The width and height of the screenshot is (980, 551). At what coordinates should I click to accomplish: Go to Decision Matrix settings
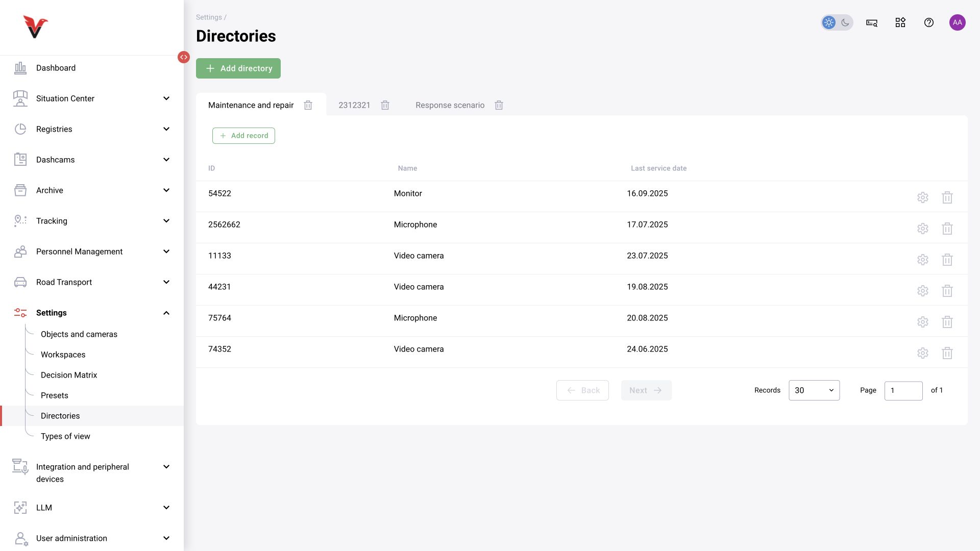pyautogui.click(x=69, y=375)
